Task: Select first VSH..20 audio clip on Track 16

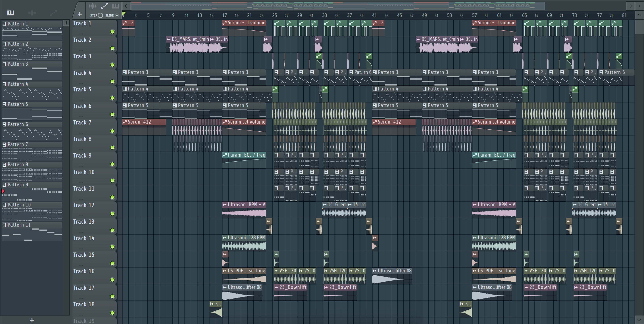Action: pyautogui.click(x=285, y=276)
